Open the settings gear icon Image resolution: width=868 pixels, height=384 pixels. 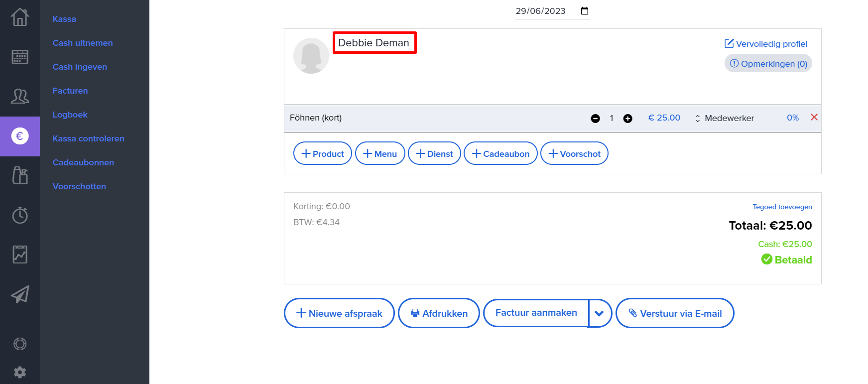pyautogui.click(x=20, y=372)
